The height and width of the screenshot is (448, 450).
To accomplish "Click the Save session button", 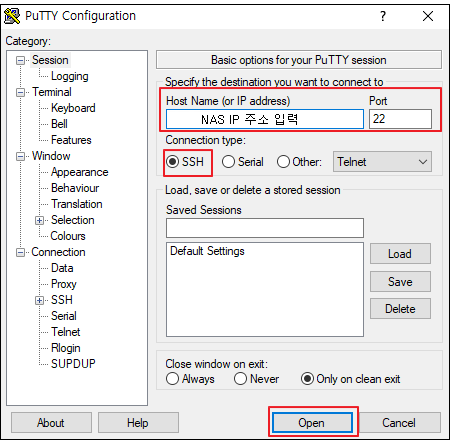I will click(400, 282).
